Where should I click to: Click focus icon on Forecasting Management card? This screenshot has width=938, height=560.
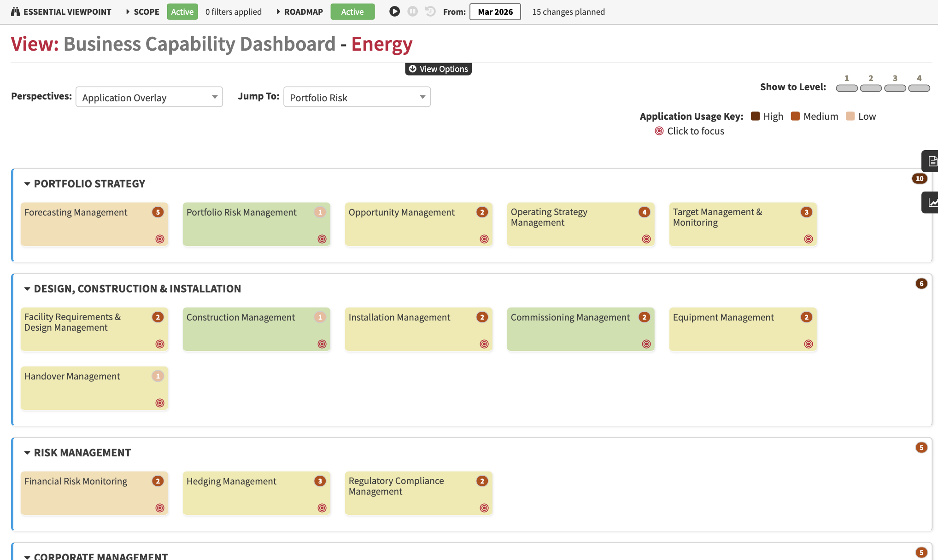point(160,239)
